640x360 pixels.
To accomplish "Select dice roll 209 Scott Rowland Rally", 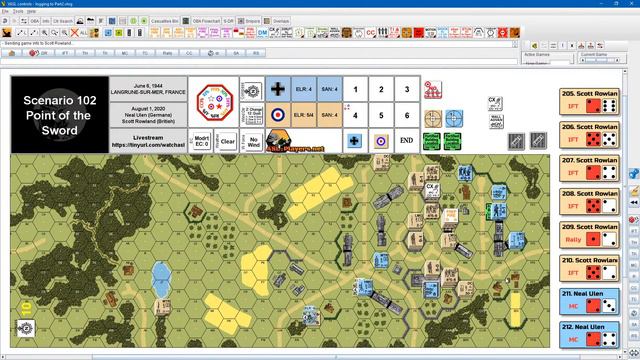I will click(589, 235).
